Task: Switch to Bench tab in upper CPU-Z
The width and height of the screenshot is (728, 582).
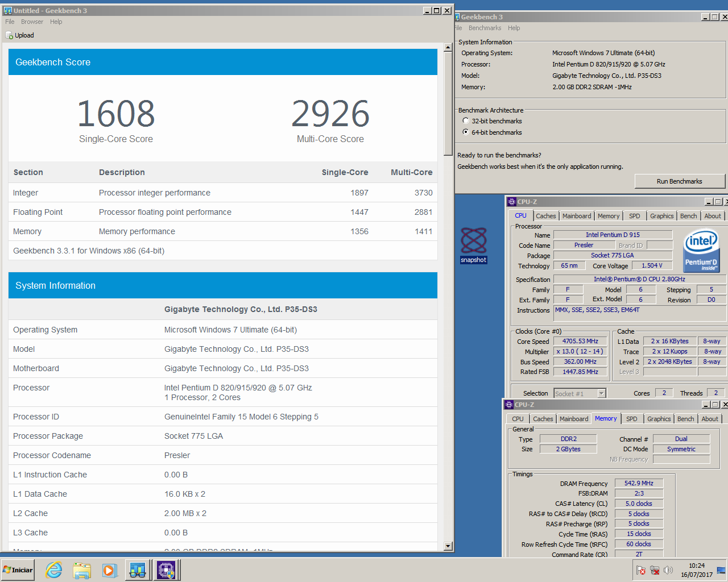Action: point(689,216)
